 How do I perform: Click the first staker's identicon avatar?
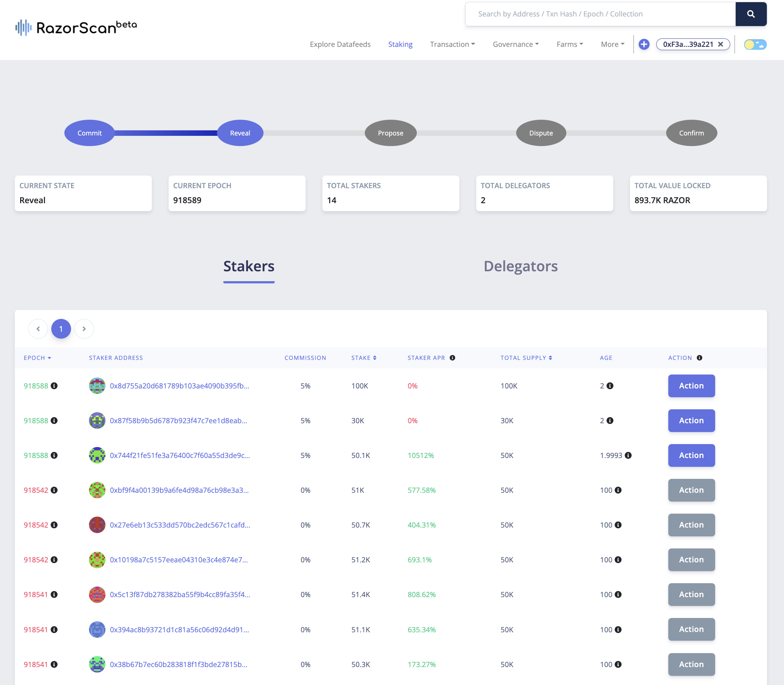tap(97, 386)
